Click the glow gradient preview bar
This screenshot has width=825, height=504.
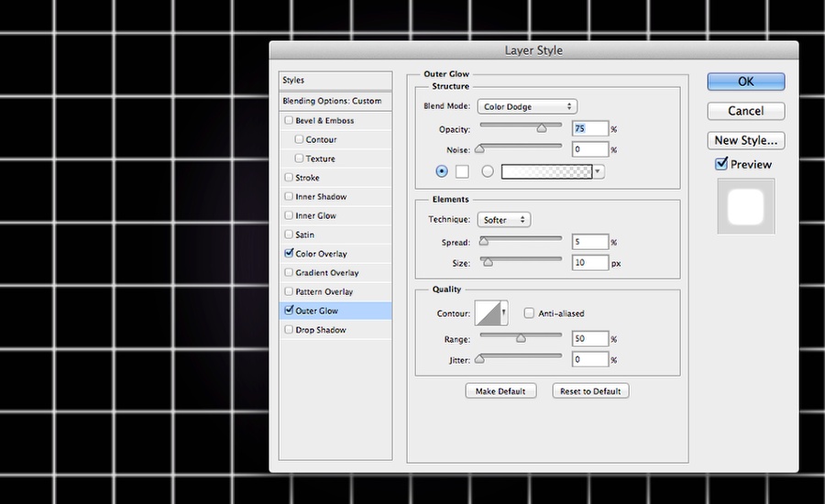tap(546, 171)
